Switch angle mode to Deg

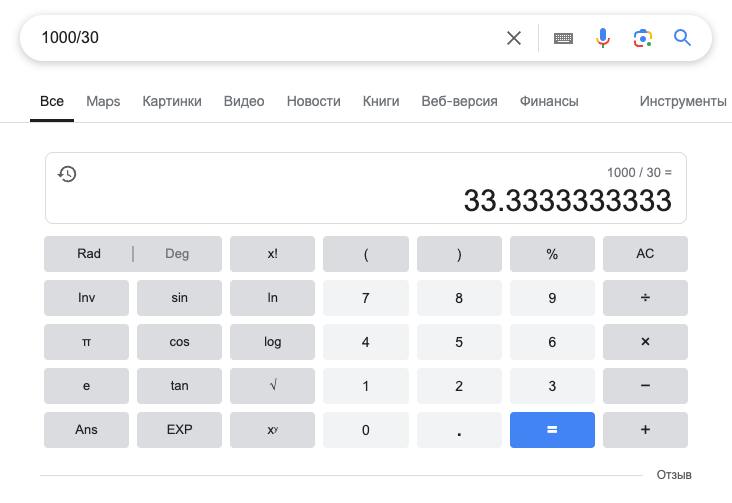[x=177, y=254]
